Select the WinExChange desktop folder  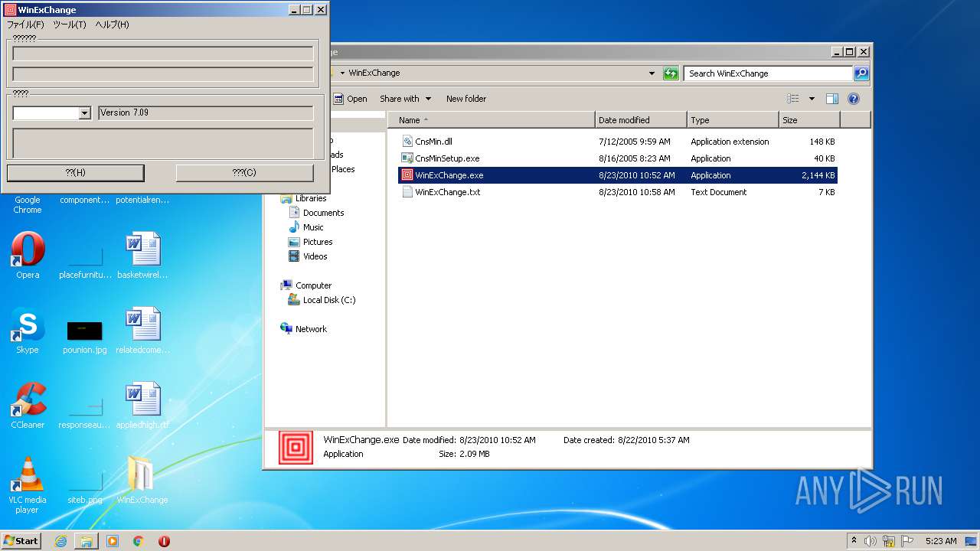(142, 480)
